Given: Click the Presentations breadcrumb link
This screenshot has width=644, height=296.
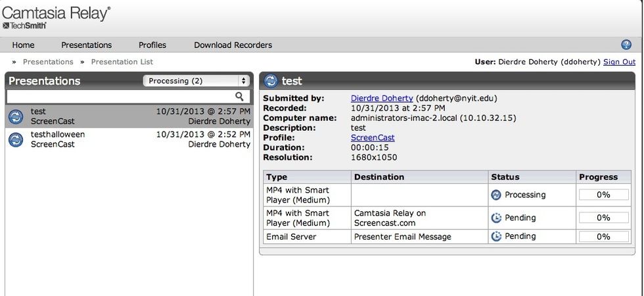Looking at the screenshot, I should (48, 62).
